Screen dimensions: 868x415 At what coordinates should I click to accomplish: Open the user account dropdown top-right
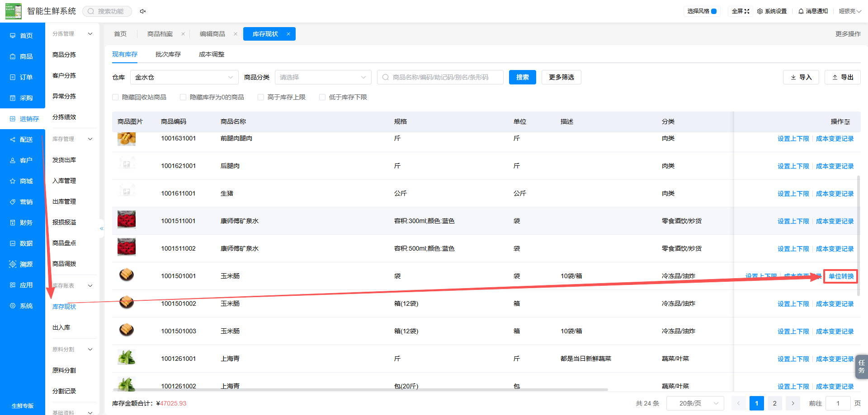point(850,11)
